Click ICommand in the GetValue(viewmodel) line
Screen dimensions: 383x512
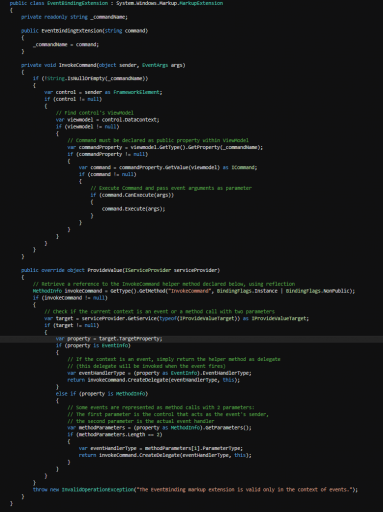click(x=244, y=167)
